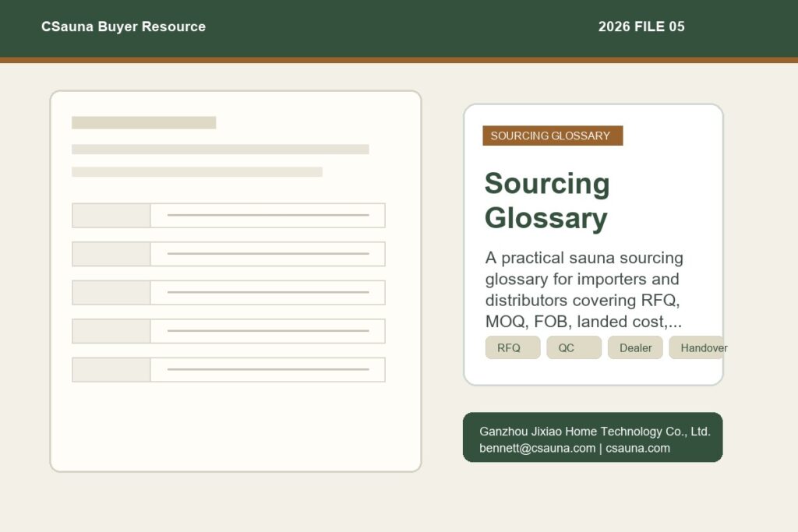Screen dimensions: 798x532
Task: Choose the Handover tag chip
Action: [x=696, y=347]
